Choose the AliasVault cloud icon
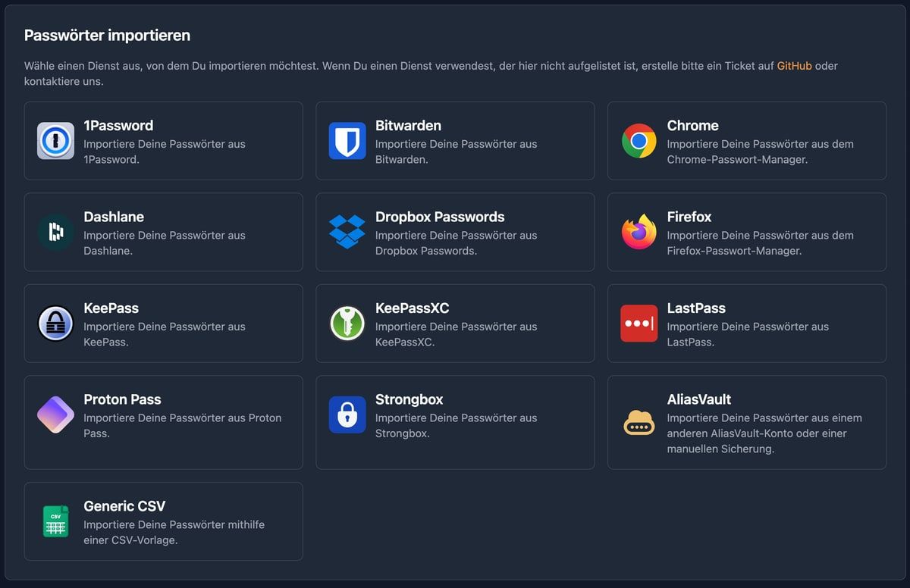910x588 pixels. point(639,422)
